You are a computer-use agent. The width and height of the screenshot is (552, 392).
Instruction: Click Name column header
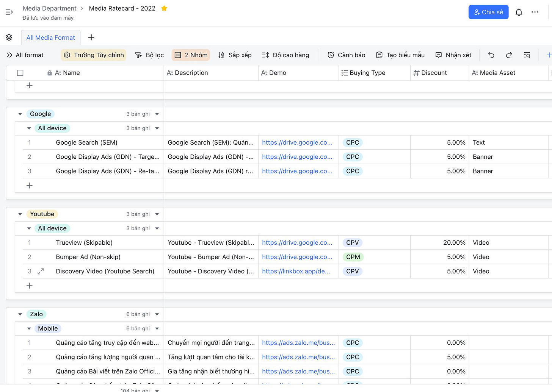[x=71, y=73]
